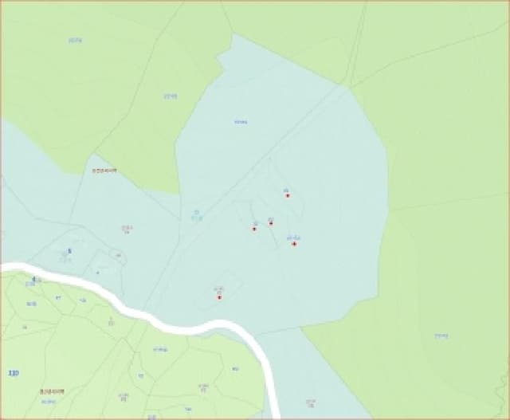This screenshot has width=510, height=420.
Task: Click the blue label in the far right green region
Action: (x=441, y=336)
